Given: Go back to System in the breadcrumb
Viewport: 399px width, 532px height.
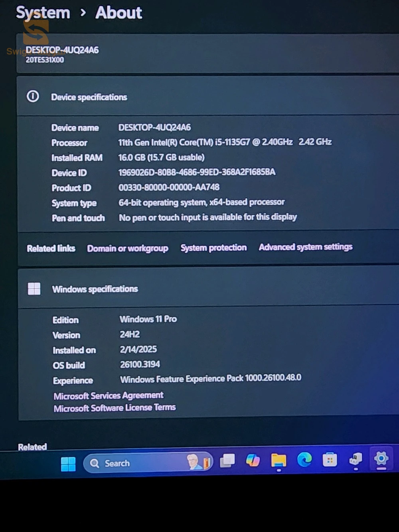Looking at the screenshot, I should coord(43,13).
